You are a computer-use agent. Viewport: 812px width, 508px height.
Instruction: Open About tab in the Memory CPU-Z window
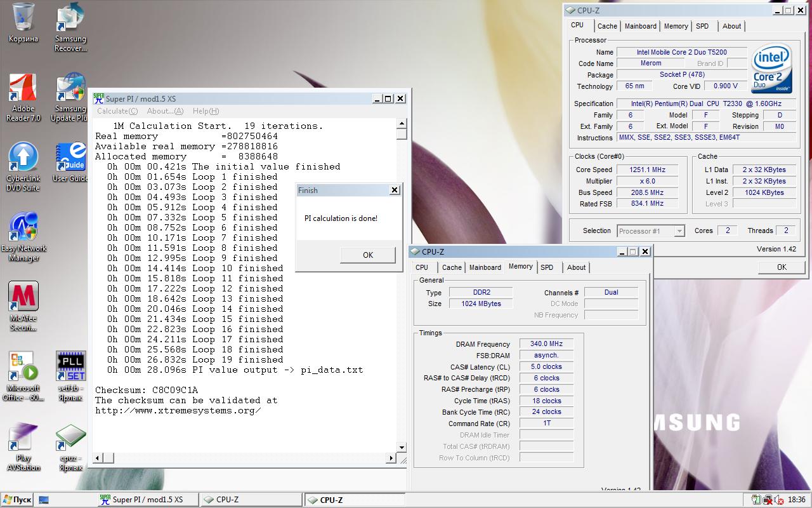pos(576,267)
